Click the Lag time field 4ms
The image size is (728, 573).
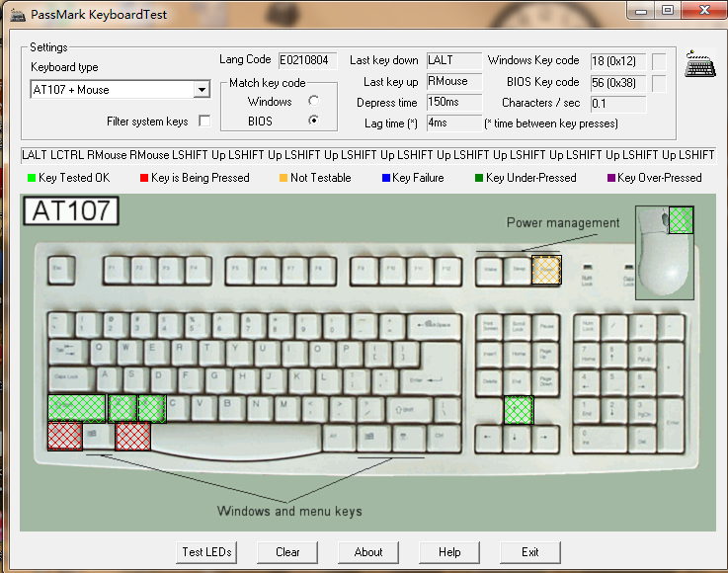pos(454,123)
